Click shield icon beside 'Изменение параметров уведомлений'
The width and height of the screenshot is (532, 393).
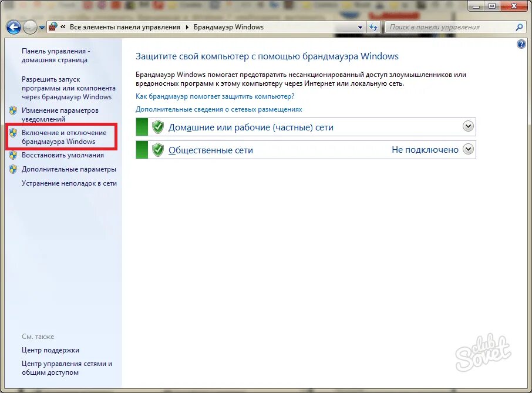13,110
